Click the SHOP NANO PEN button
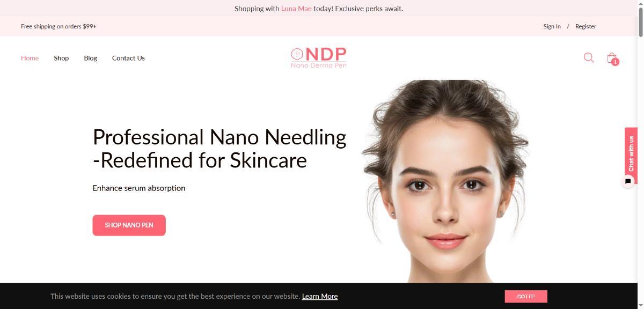The image size is (644, 309). click(x=129, y=225)
